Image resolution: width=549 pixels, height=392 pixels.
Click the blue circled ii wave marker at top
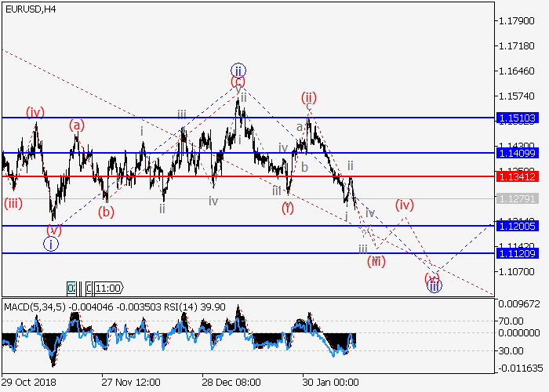(x=238, y=70)
